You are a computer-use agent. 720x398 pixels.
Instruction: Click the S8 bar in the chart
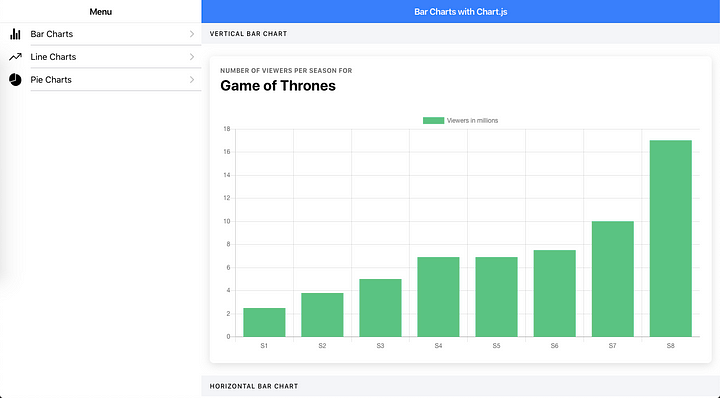tap(670, 238)
